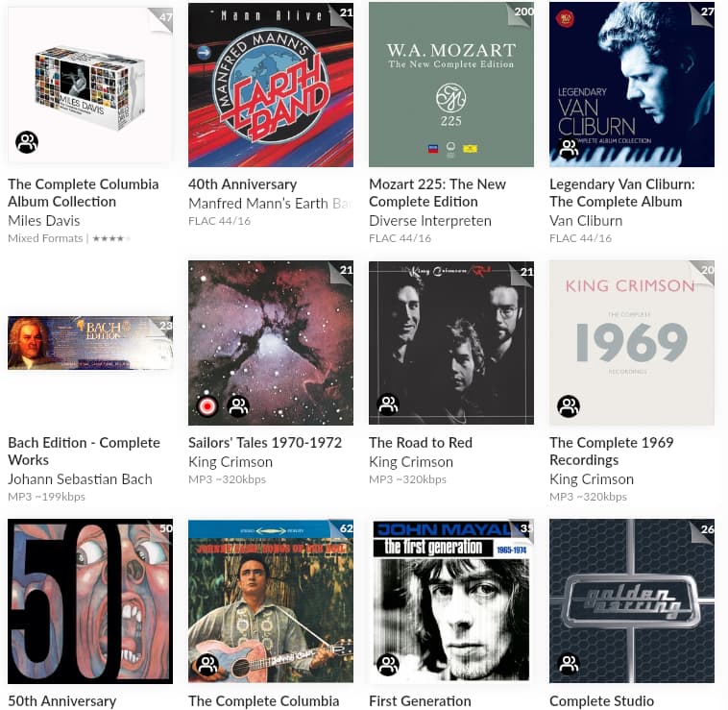
Task: Open Legendary Van Cliburn album title
Action: [x=621, y=193]
